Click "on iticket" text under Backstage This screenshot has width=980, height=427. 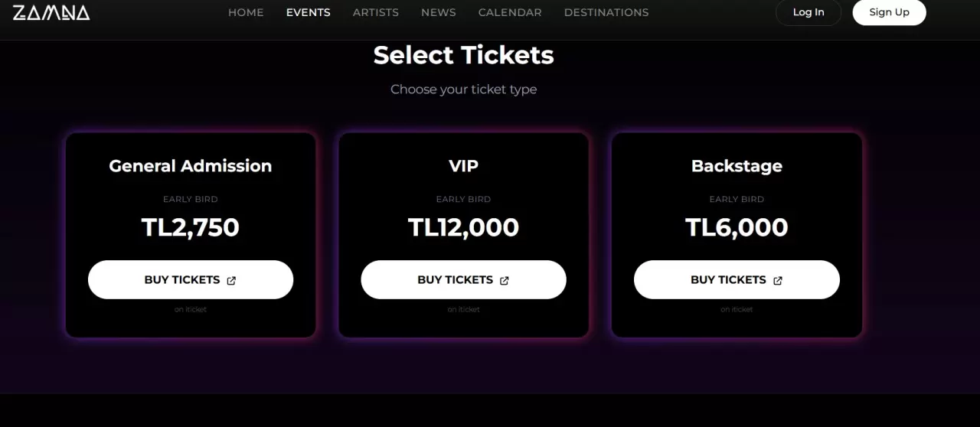[737, 309]
